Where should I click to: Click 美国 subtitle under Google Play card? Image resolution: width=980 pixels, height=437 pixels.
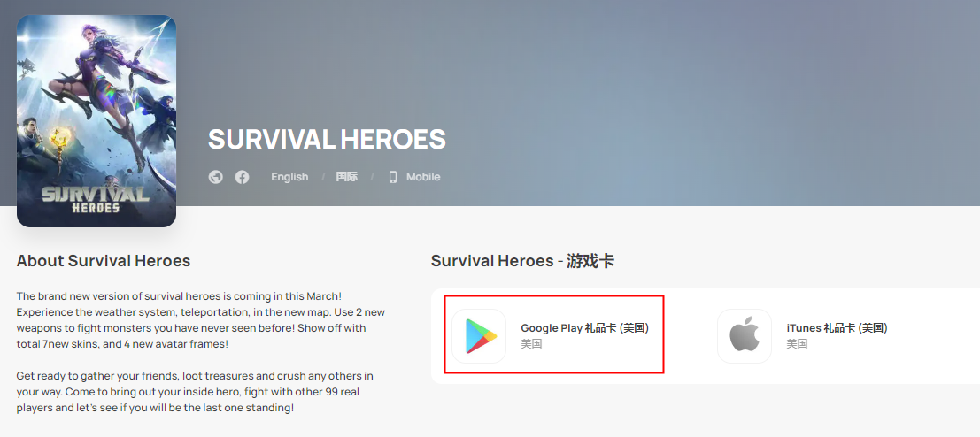tap(531, 344)
